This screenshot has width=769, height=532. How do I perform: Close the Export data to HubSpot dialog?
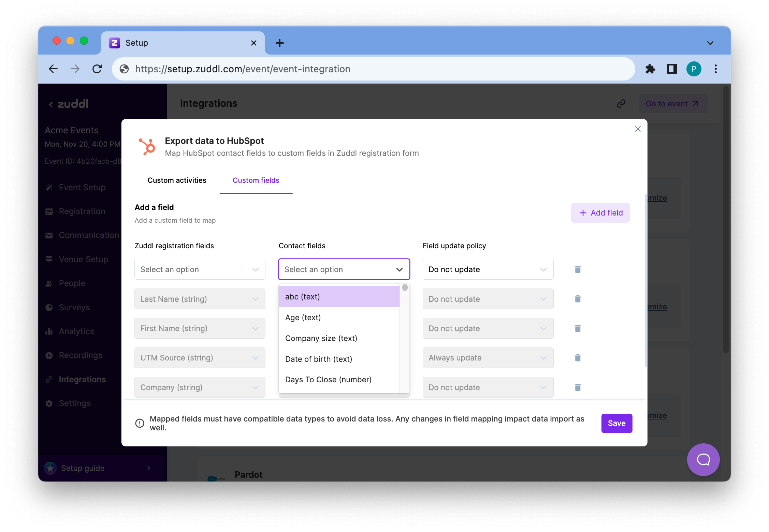point(638,129)
